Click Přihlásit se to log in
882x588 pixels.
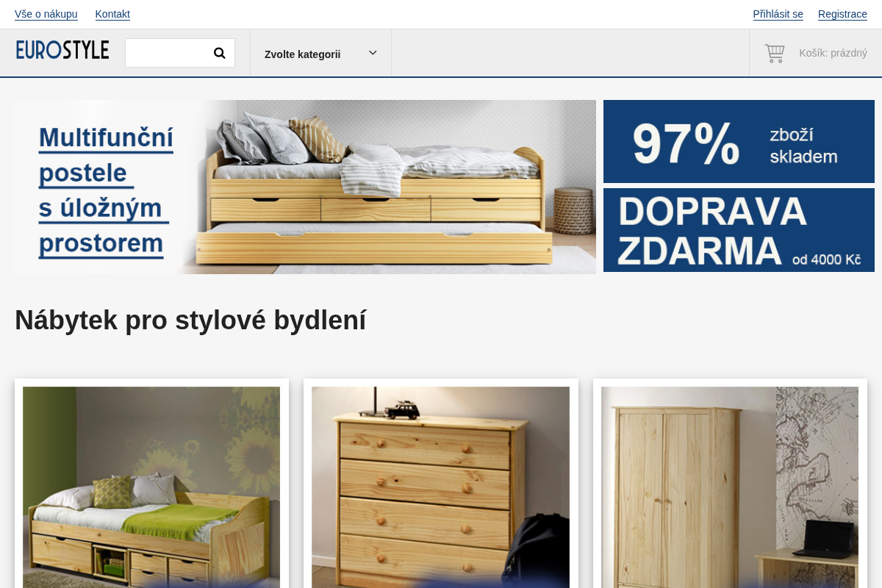(x=778, y=14)
